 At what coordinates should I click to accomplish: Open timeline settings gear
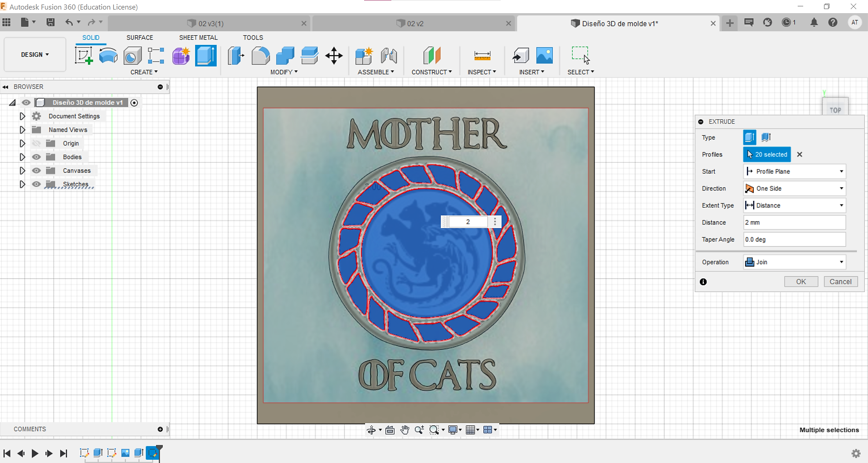point(856,453)
